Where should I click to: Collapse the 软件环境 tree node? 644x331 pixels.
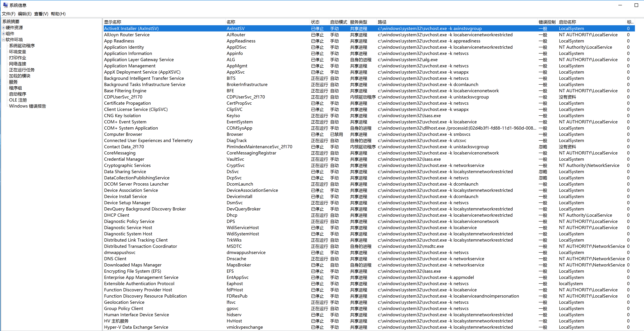[4, 39]
